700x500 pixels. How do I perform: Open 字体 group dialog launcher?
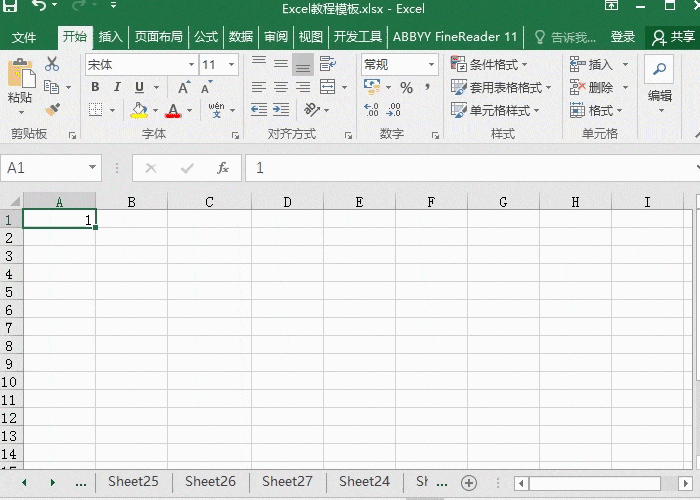point(235,136)
